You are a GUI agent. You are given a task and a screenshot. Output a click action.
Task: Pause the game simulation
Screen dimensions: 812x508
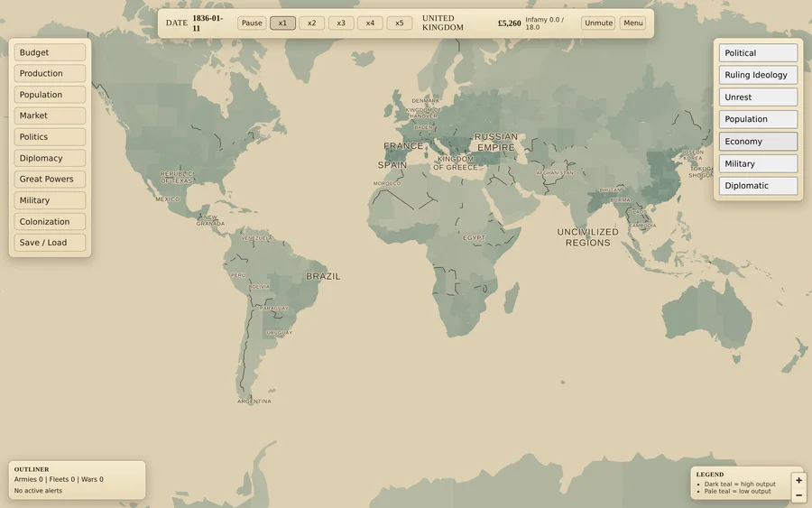click(252, 23)
